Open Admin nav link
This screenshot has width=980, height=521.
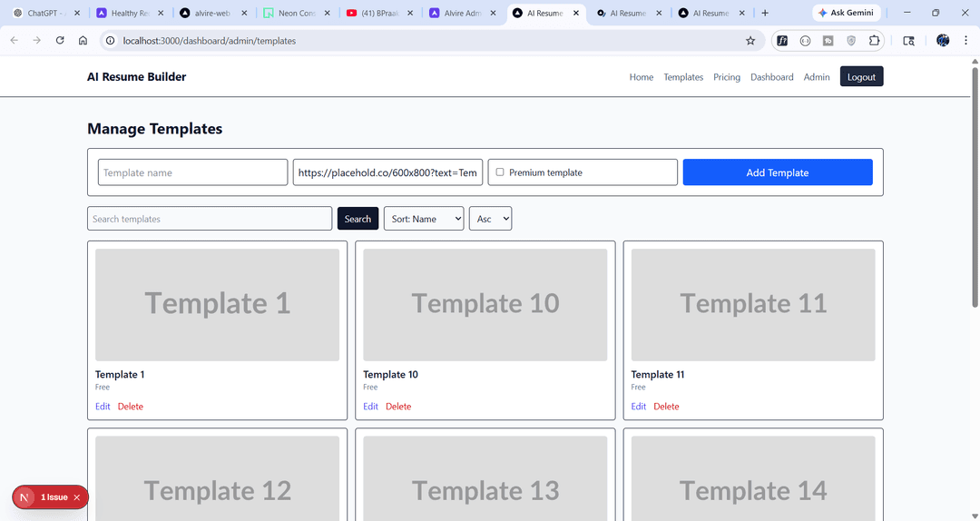pos(817,77)
